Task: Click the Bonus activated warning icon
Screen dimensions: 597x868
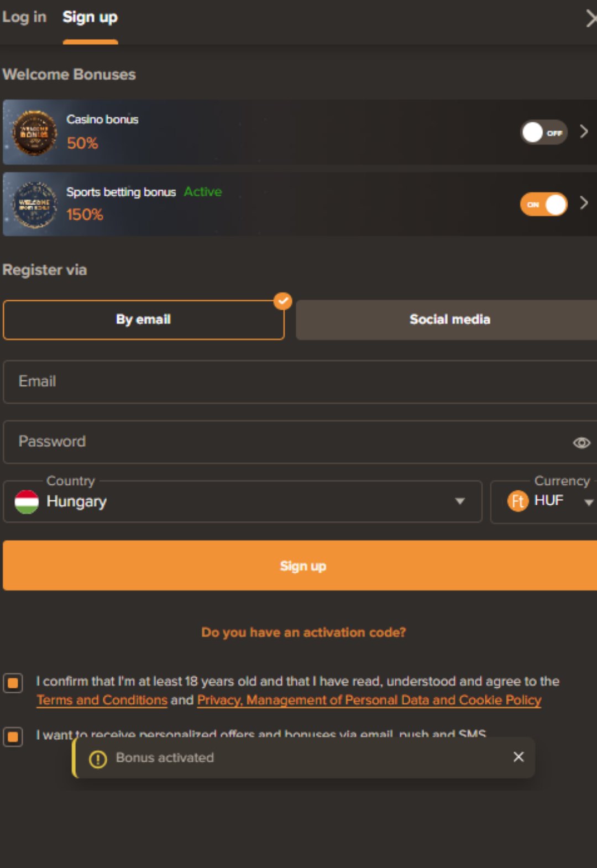Action: point(98,759)
